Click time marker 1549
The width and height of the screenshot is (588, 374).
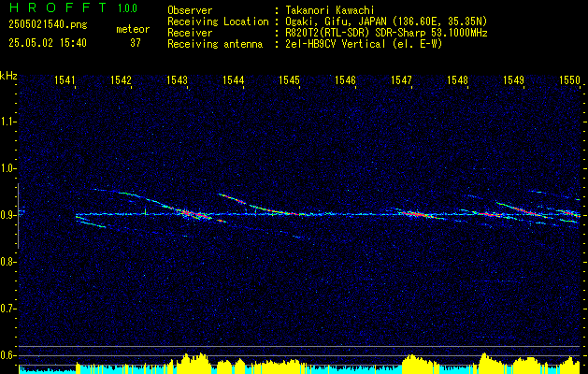513,79
